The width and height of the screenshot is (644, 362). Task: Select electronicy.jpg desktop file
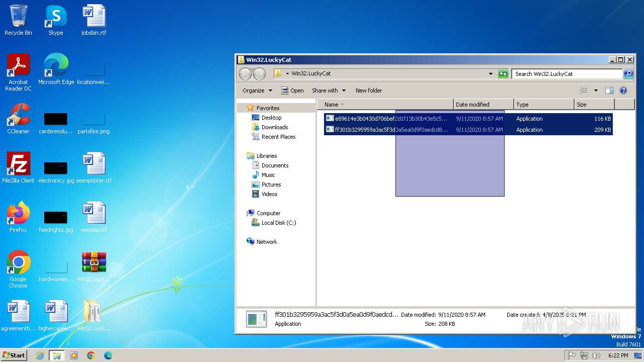pyautogui.click(x=56, y=172)
